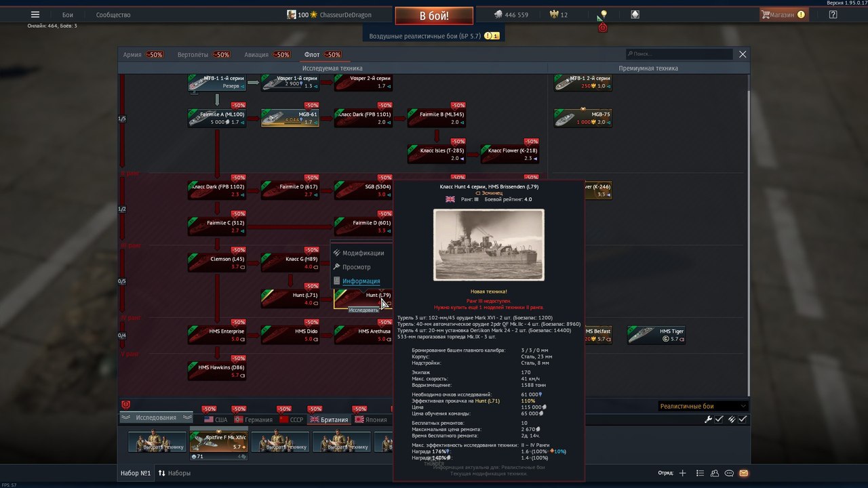868x488 pixels.
Task: Select the premium HMS Tiger card
Action: tap(656, 335)
